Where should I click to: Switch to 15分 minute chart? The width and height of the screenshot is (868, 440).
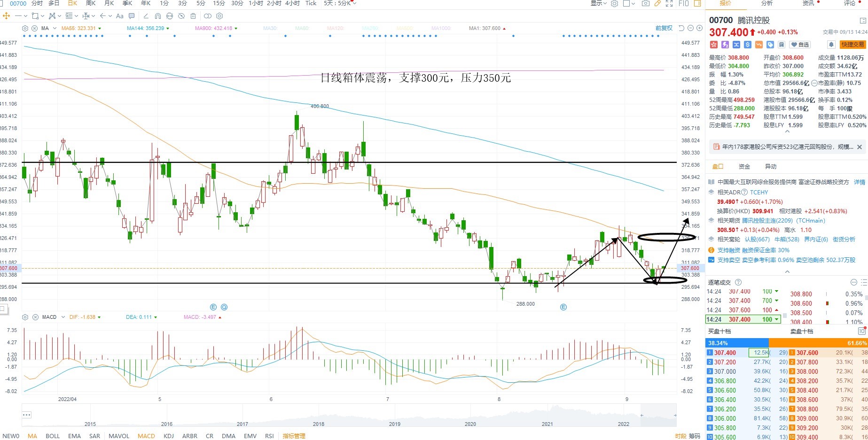coord(219,3)
